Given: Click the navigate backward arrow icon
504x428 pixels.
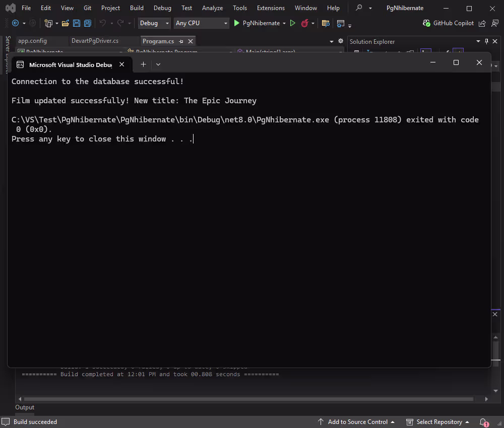Looking at the screenshot, I should (15, 23).
